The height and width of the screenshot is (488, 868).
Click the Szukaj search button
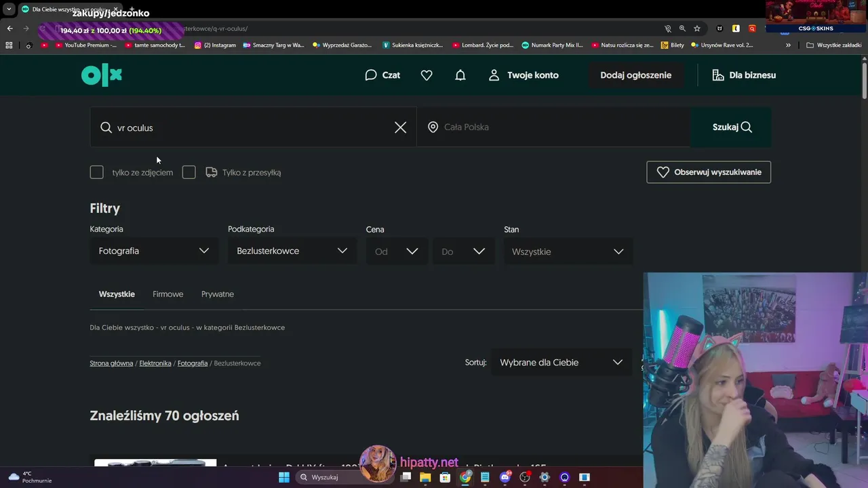click(731, 127)
